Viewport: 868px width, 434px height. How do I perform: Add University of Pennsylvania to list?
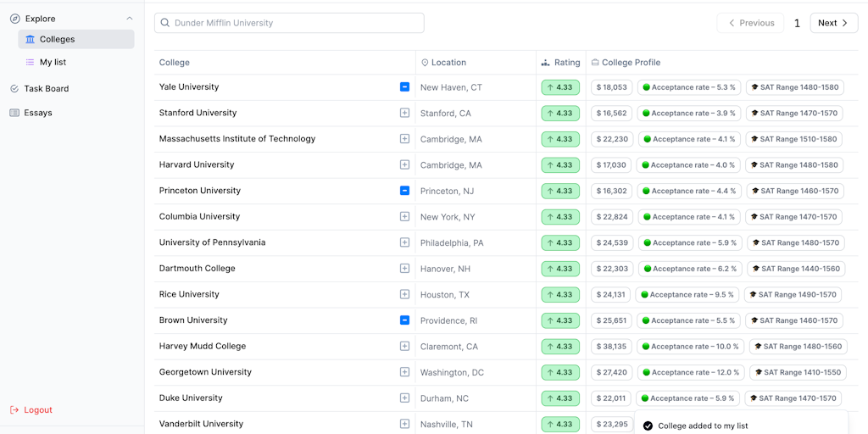pos(404,242)
